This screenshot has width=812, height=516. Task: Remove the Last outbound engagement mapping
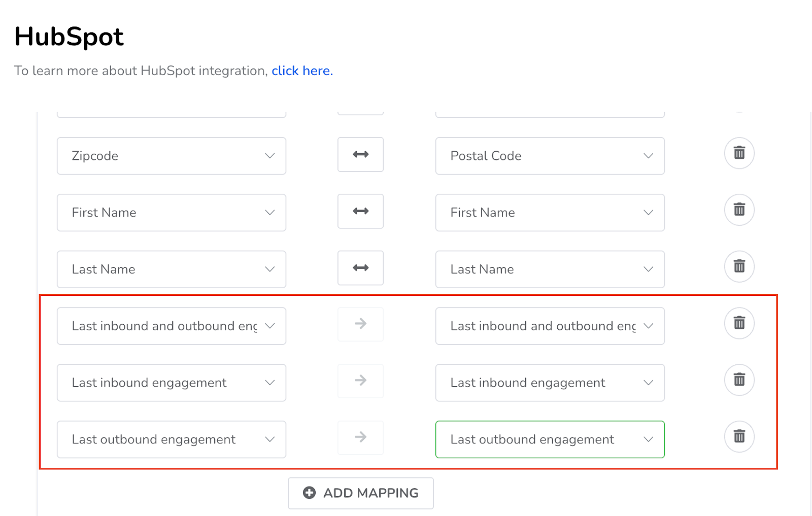click(739, 437)
